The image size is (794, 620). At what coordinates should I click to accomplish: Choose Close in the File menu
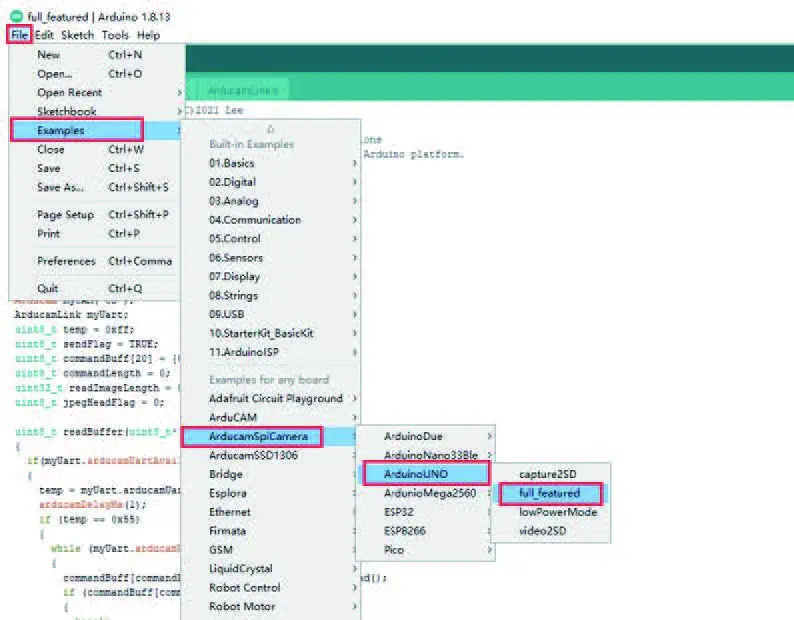click(x=95, y=149)
